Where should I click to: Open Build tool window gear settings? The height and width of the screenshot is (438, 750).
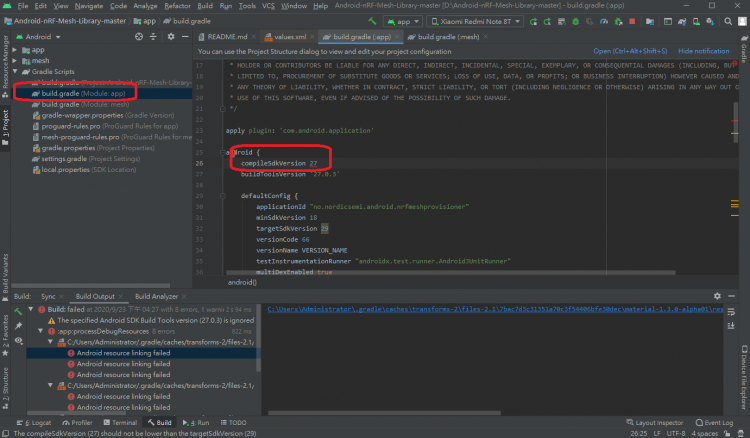click(717, 296)
